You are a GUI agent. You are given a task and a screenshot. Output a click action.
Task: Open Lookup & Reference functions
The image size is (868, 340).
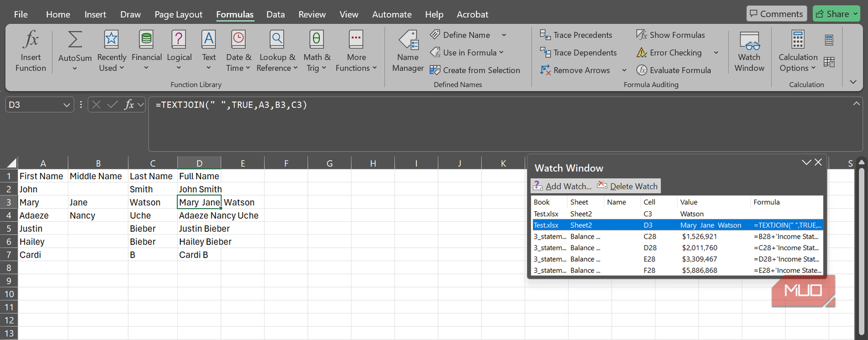coord(277,51)
